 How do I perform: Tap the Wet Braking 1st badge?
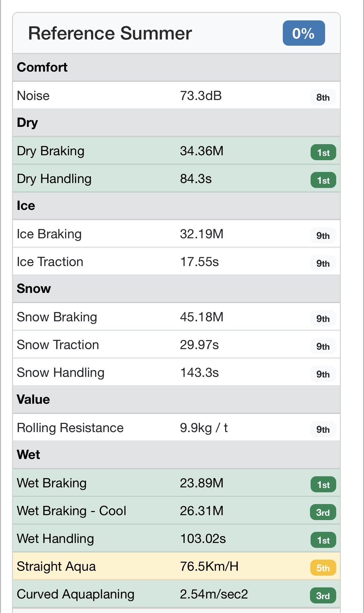(x=323, y=485)
